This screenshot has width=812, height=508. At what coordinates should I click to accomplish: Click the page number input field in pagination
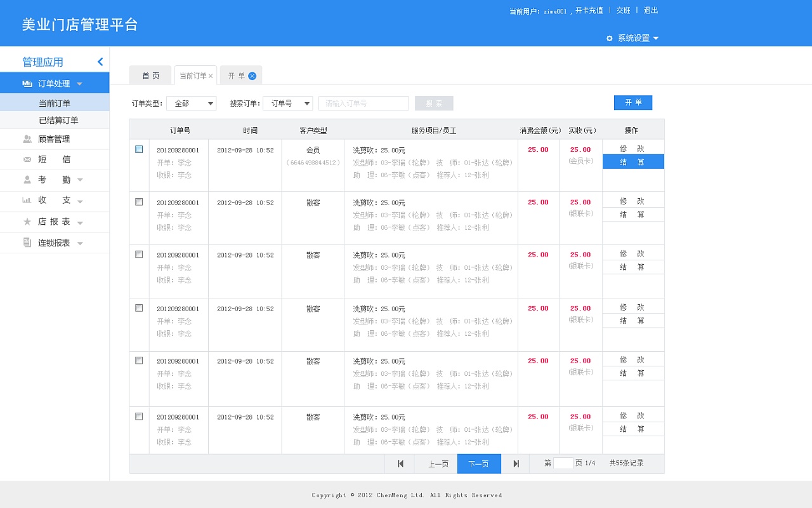[563, 464]
